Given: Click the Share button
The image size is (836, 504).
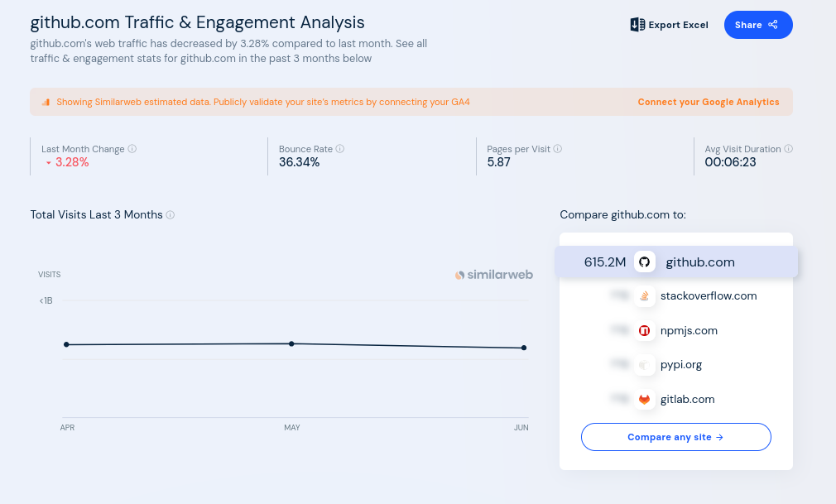Looking at the screenshot, I should 758,25.
